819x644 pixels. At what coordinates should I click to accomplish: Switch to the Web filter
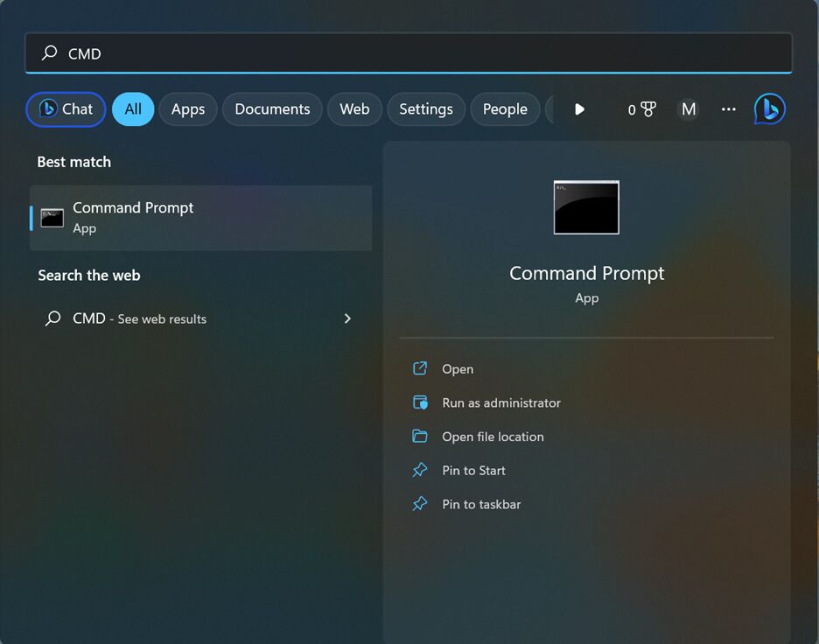point(354,109)
